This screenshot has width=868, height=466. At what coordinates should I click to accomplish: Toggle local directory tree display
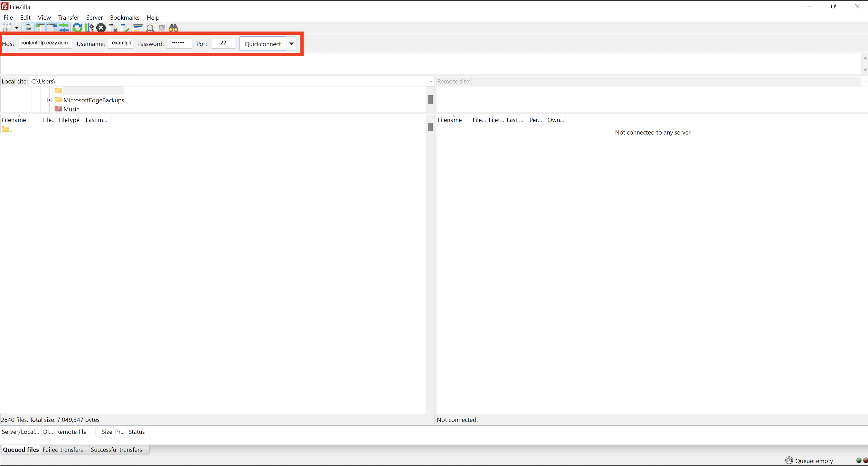tap(40, 28)
